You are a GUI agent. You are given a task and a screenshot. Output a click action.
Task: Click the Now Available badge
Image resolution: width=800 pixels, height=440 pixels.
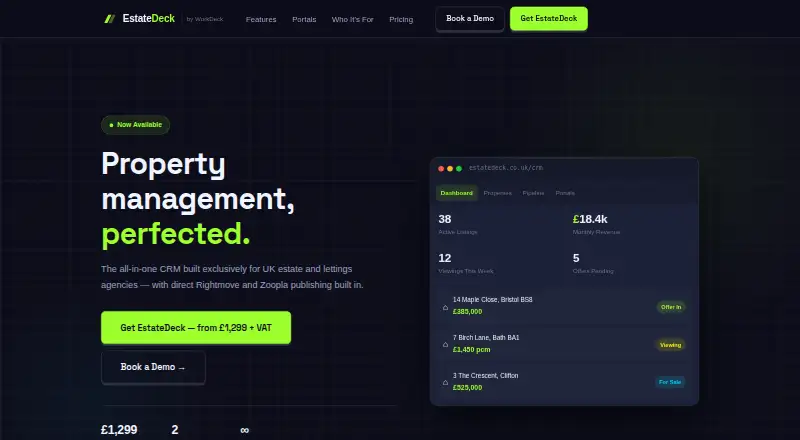(136, 125)
